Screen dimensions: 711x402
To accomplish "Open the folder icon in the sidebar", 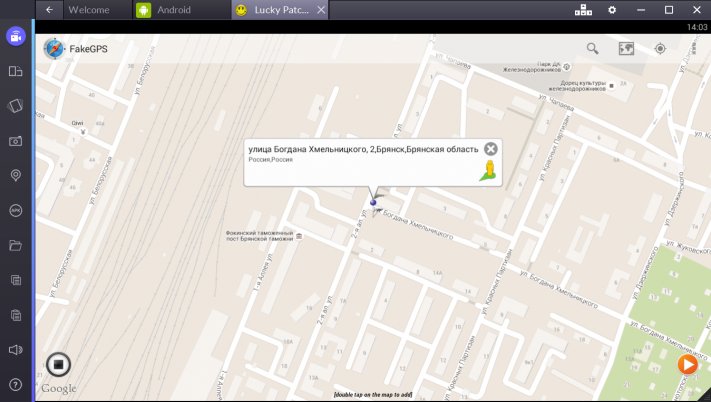I will pyautogui.click(x=15, y=245).
